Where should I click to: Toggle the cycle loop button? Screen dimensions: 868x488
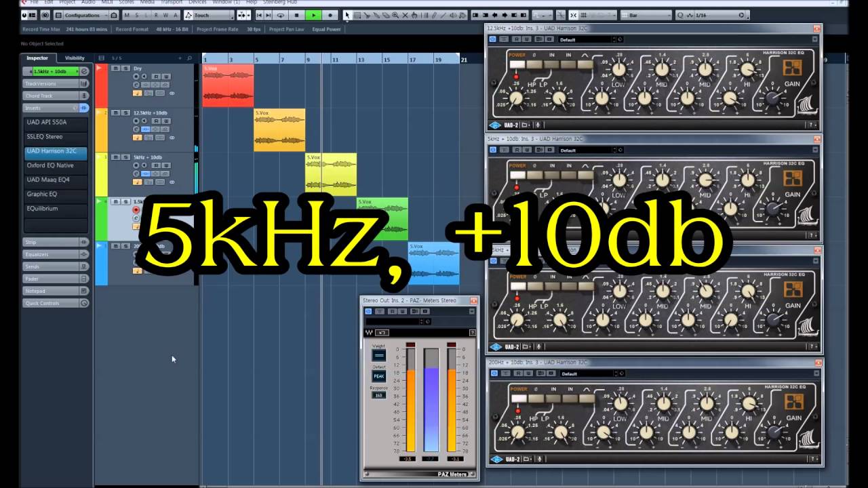tap(281, 15)
